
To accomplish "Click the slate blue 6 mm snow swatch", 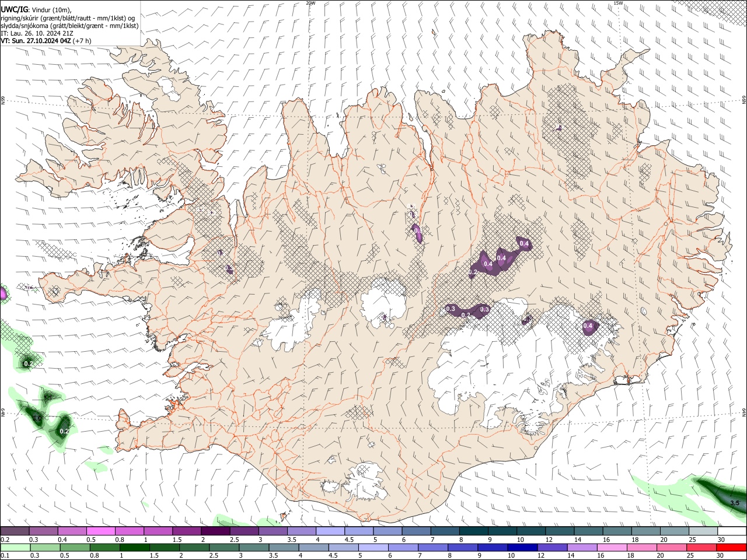I will [417, 531].
